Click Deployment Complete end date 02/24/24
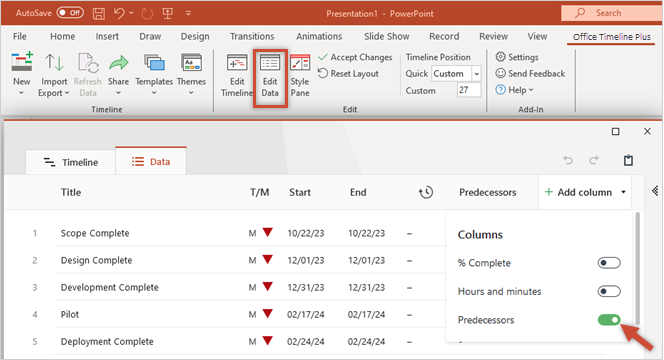 tap(366, 342)
